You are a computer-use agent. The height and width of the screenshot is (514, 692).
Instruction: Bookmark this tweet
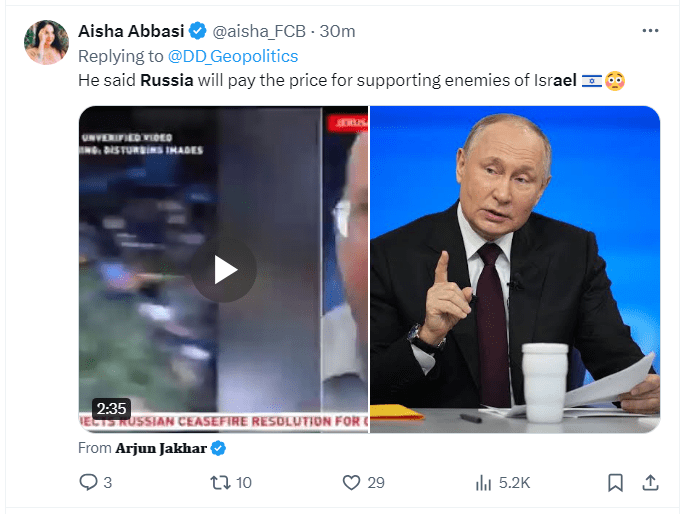616,482
